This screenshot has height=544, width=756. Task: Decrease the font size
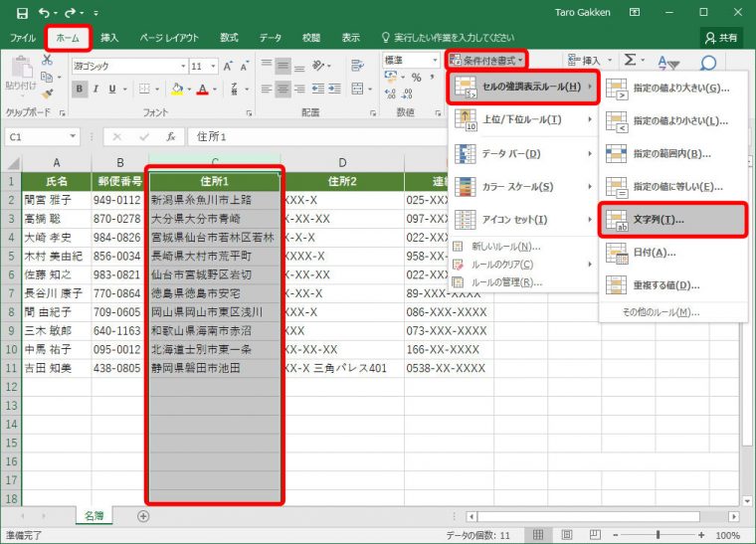(x=245, y=66)
